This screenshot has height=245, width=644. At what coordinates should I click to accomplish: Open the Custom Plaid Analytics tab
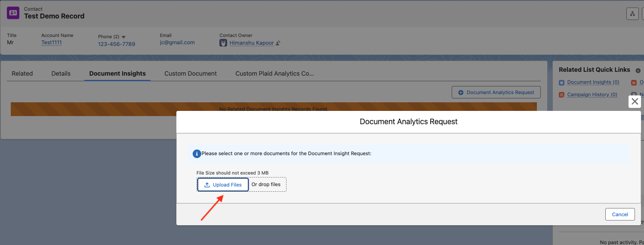274,73
